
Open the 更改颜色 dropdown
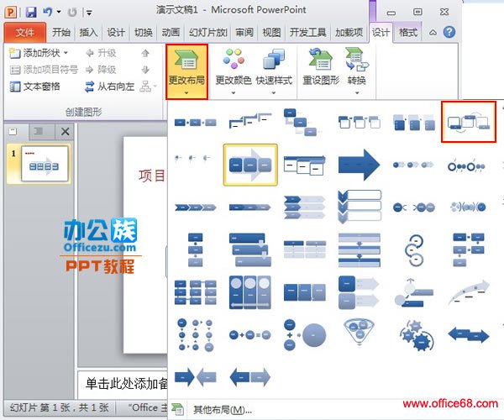234,71
